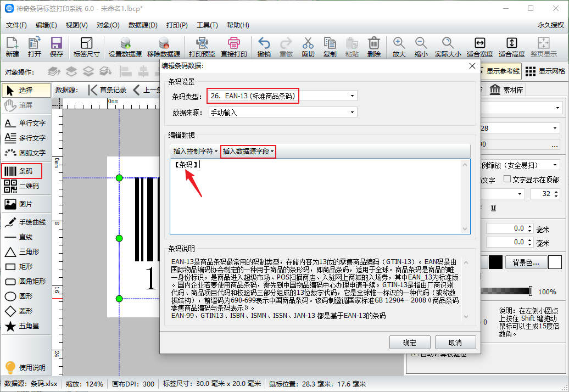Click the black foreground color swatch
Screen dimensions: 569x392
[495, 262]
